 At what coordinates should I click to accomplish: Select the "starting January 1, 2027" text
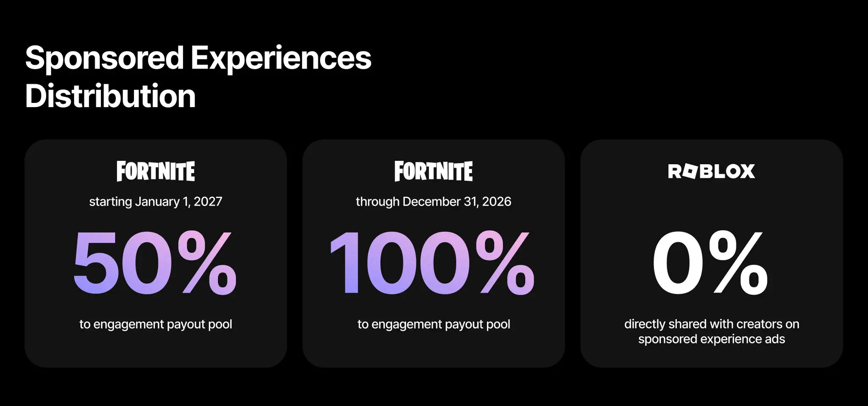coord(156,202)
